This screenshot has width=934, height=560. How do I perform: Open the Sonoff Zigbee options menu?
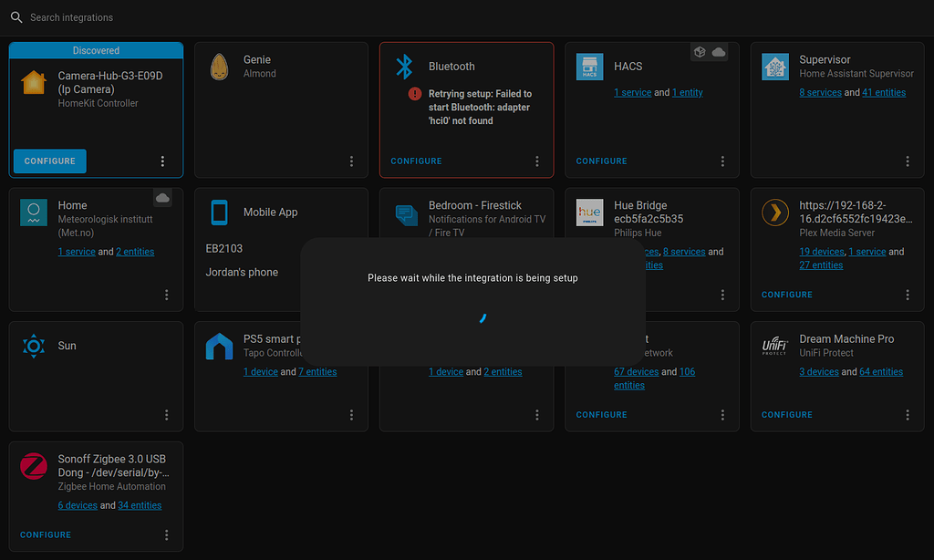click(x=166, y=535)
